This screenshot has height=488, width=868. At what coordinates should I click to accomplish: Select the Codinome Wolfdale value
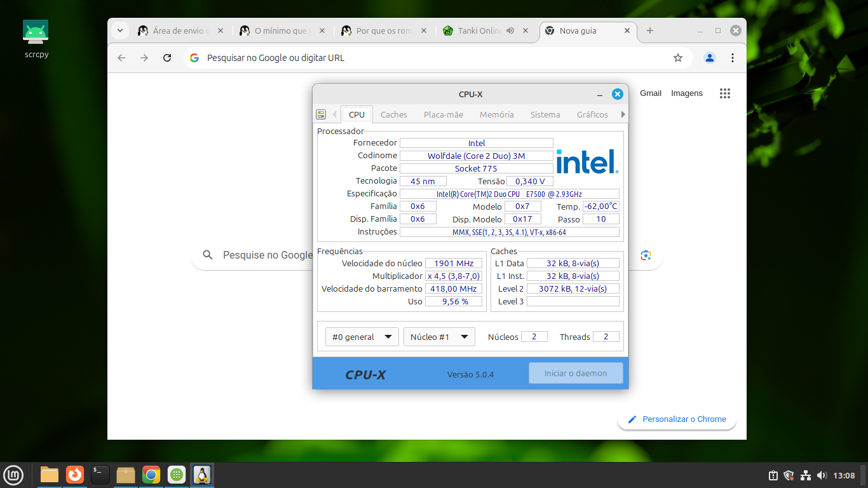tap(477, 156)
